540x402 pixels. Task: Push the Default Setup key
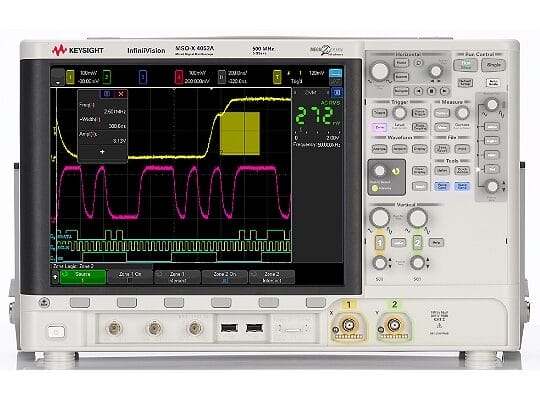[465, 83]
